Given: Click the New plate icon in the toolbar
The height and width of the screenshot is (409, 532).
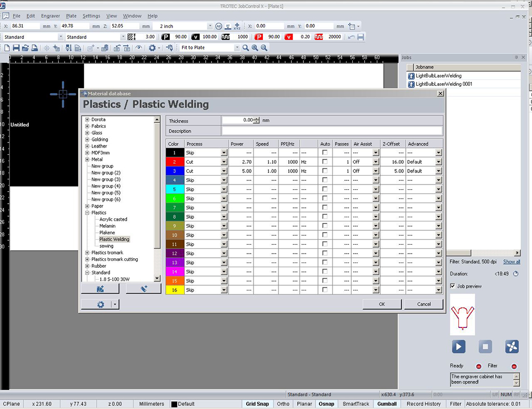Looking at the screenshot, I should pyautogui.click(x=7, y=48).
